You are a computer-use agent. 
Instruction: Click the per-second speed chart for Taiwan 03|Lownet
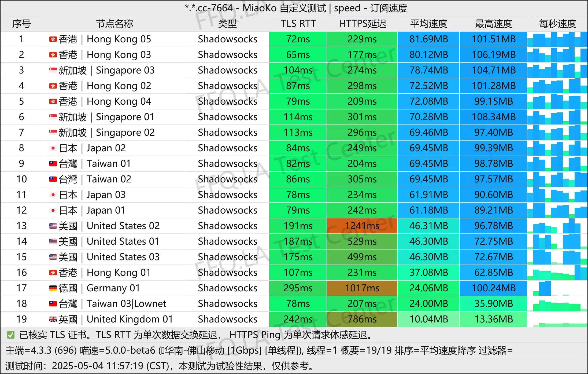557,304
